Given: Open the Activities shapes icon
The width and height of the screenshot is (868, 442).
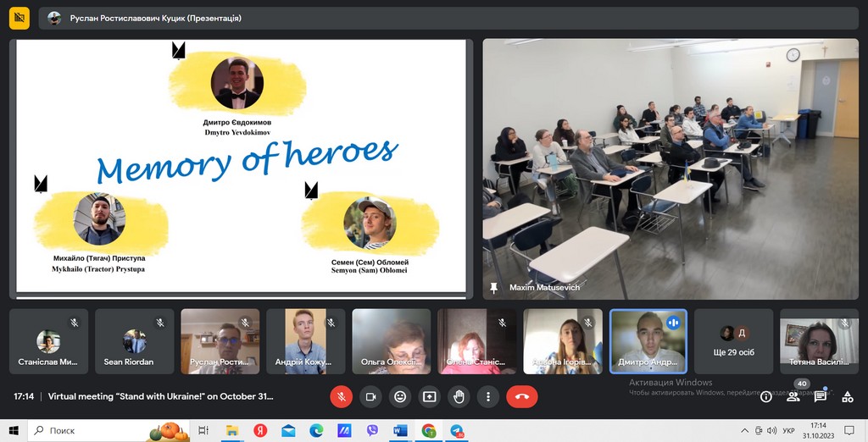Looking at the screenshot, I should 847,396.
